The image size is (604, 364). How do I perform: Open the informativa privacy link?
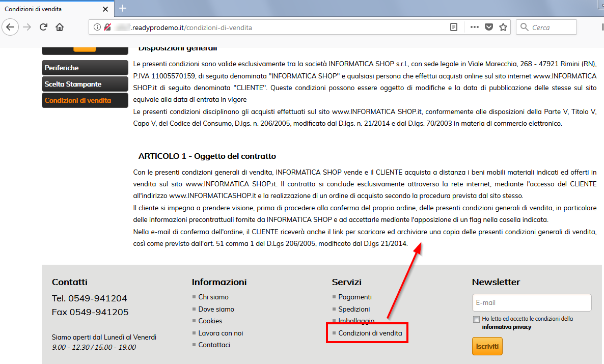(507, 327)
